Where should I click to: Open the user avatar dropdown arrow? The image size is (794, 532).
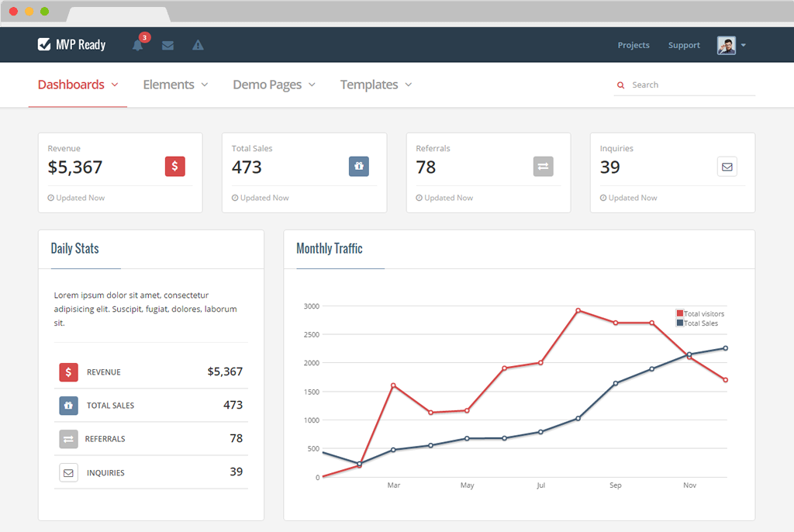(744, 45)
